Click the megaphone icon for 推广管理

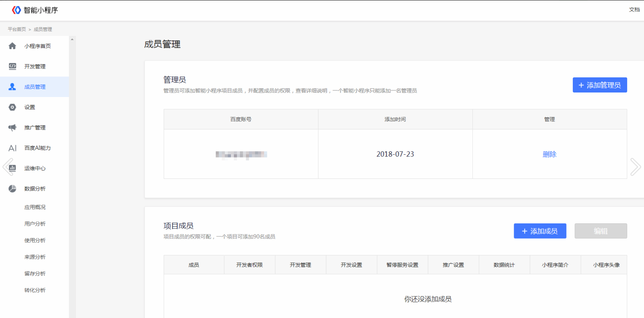[x=12, y=128]
